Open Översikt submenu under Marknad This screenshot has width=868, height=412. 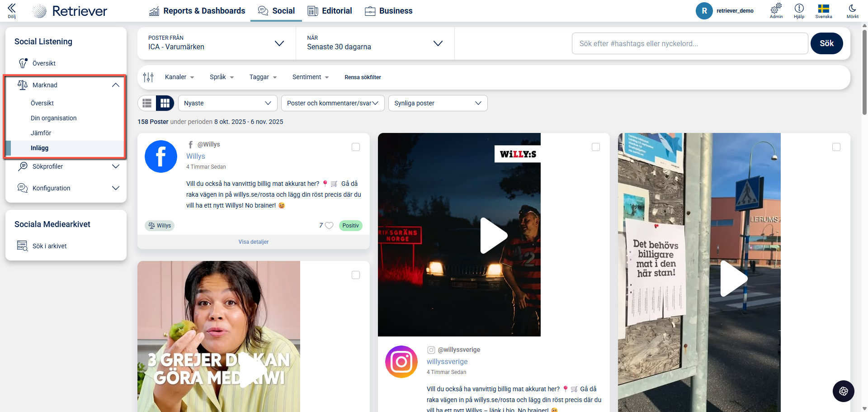click(42, 103)
